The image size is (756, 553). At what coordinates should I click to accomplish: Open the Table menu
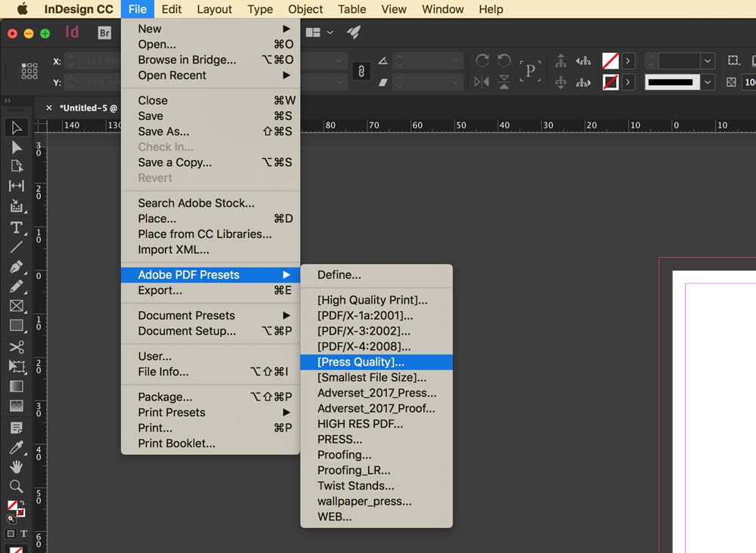352,9
